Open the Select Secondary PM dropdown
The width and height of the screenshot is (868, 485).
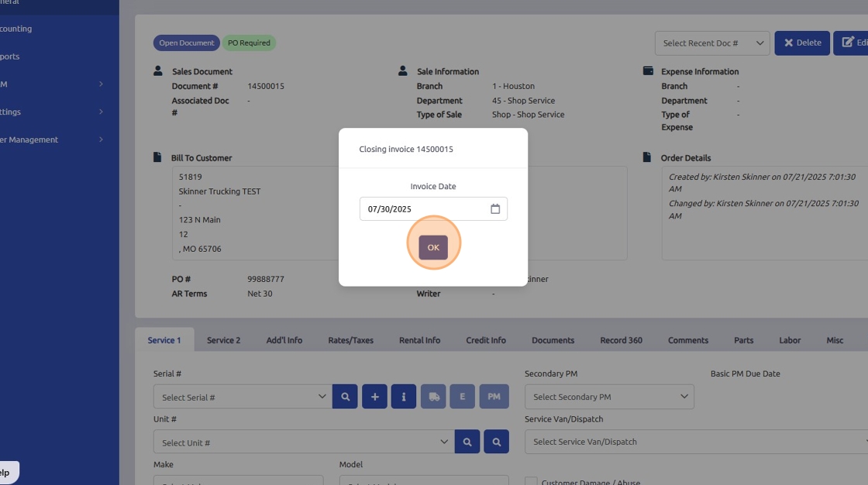click(608, 397)
